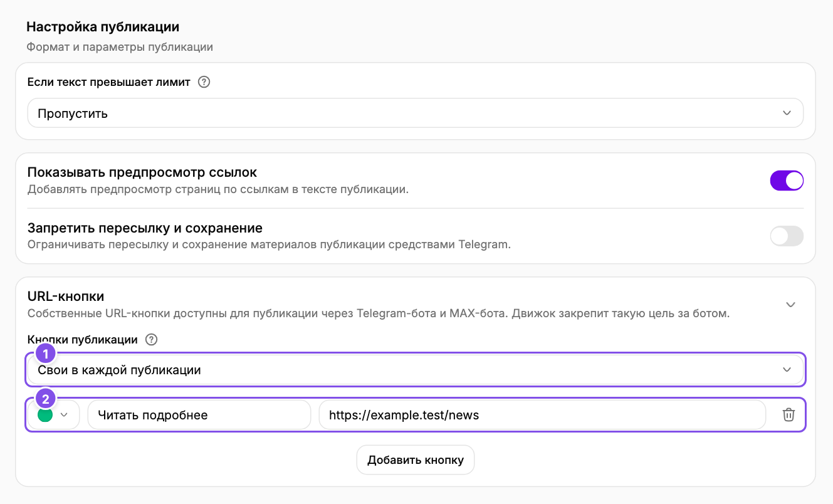Enable 'Запретить пересылку и сохранение' toggle
Viewport: 833px width, 504px height.
click(x=787, y=236)
